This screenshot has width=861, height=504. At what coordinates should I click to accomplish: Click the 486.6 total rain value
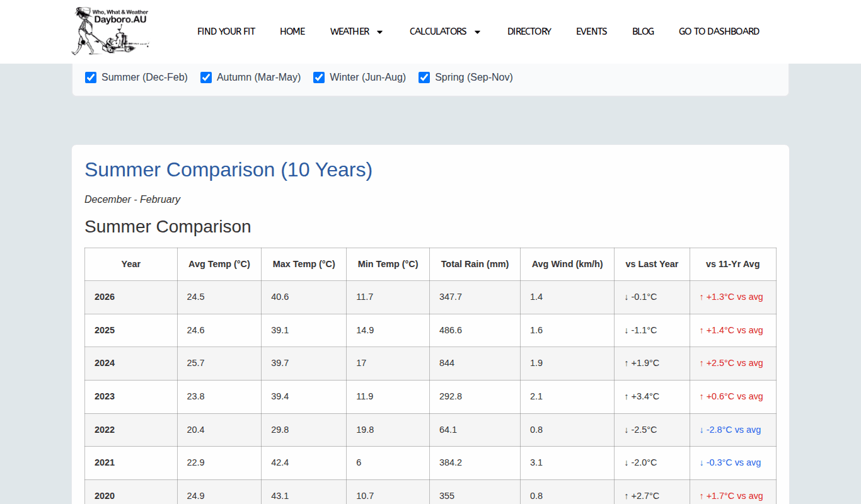point(451,331)
